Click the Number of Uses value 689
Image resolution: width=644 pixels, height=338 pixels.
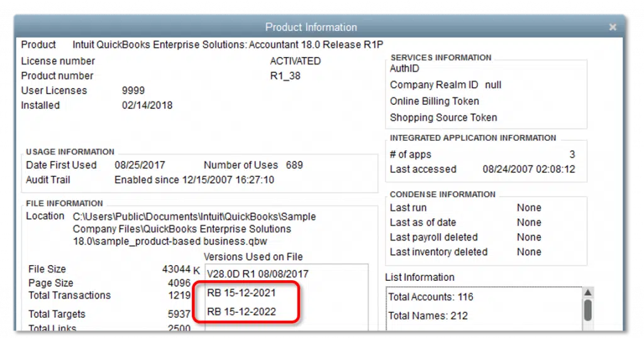294,165
